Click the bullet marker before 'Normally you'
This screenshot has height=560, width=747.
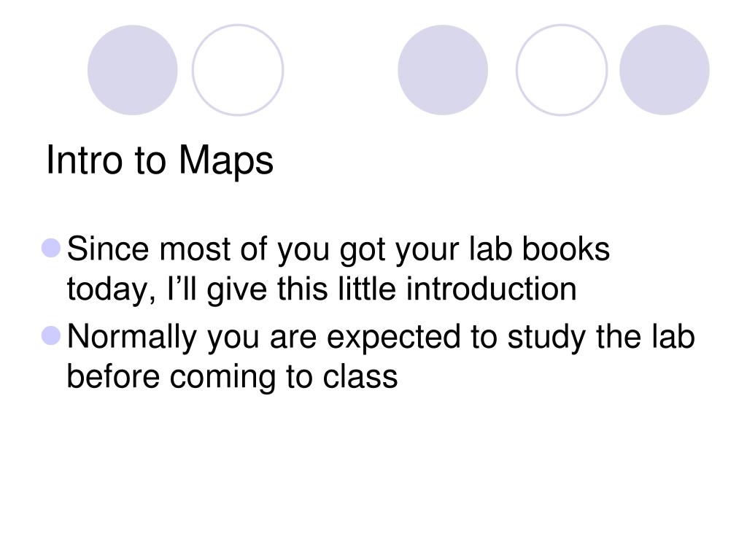pyautogui.click(x=51, y=335)
